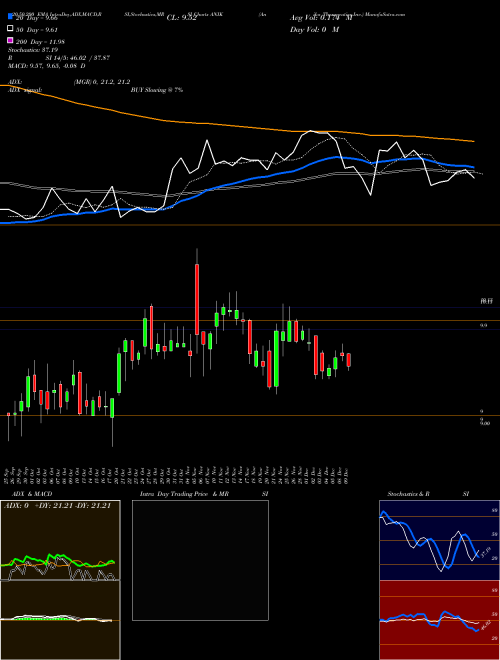Click the orange 200-day moving average line
500x660 pixels.
[x=236, y=126]
